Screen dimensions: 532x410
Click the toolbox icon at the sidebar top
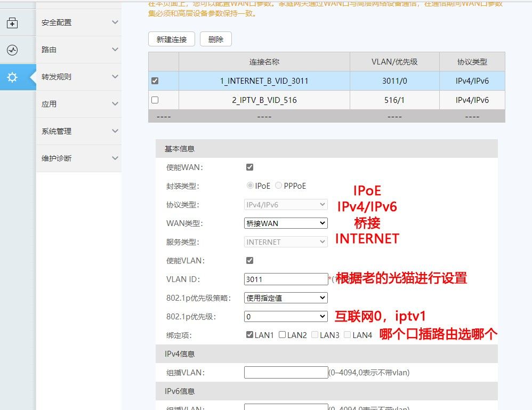(x=12, y=23)
